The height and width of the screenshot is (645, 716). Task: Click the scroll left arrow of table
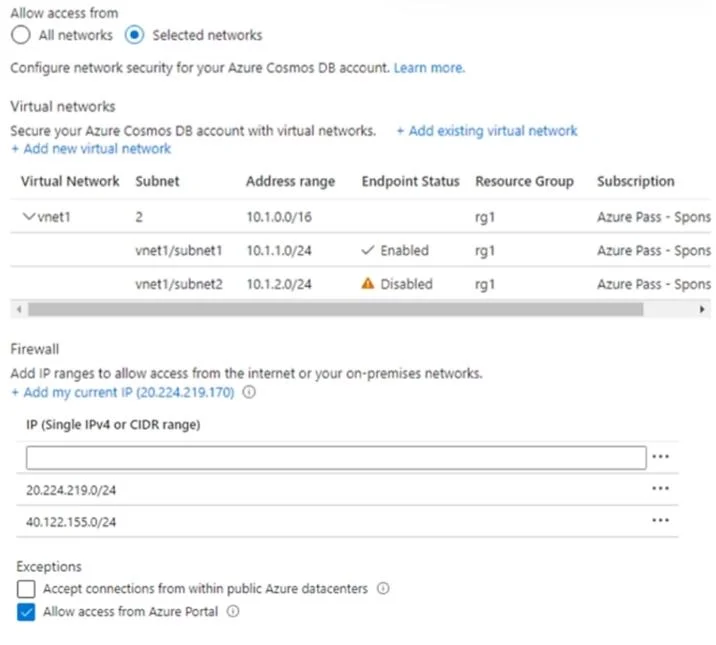tap(19, 309)
